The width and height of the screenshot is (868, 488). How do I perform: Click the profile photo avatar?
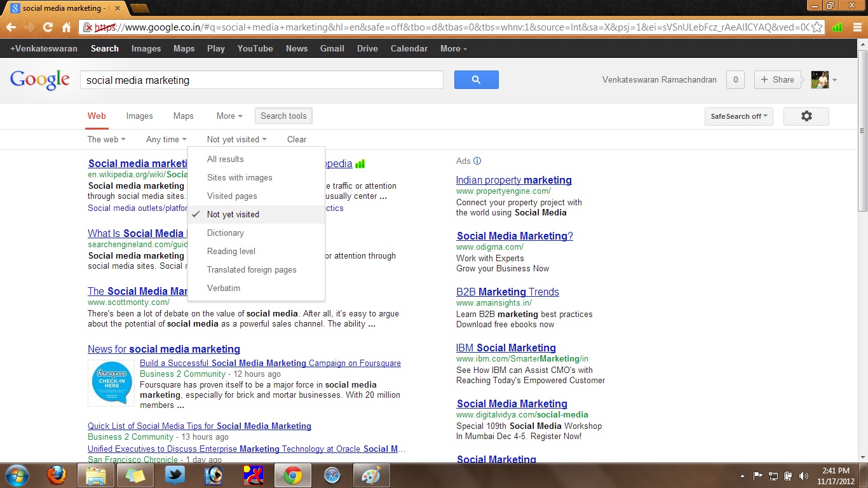click(820, 79)
